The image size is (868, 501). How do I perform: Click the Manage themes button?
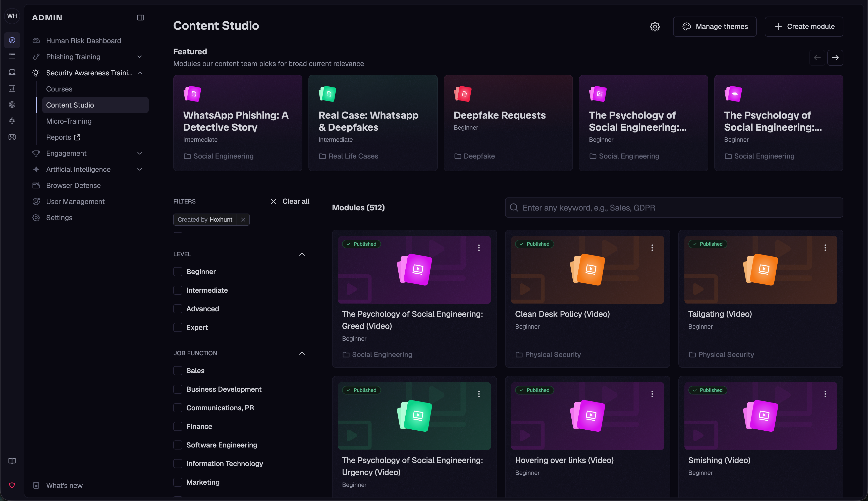click(x=715, y=26)
